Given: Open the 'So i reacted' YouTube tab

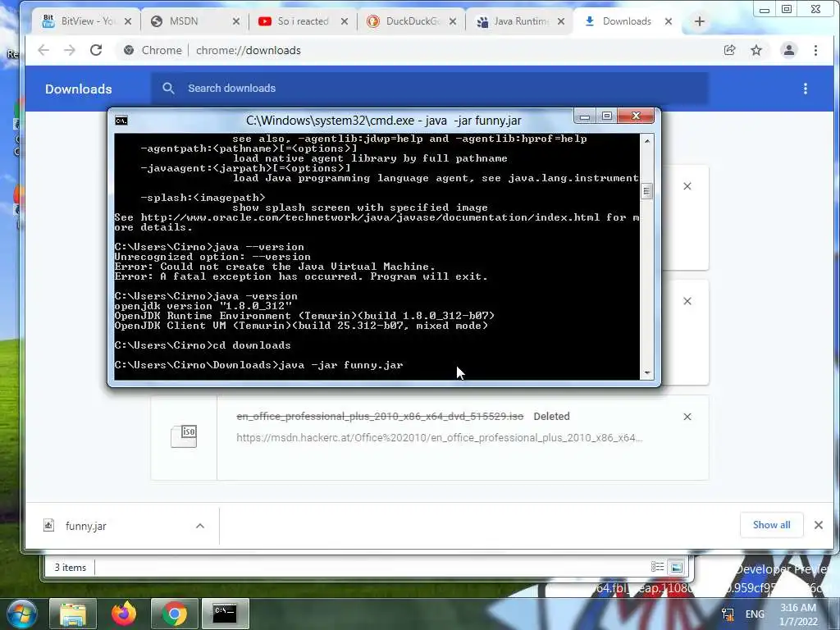Looking at the screenshot, I should 303,21.
